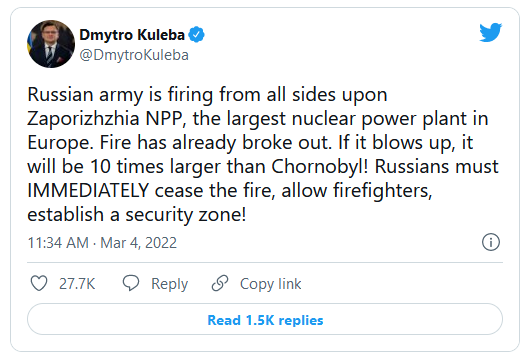Like the tweet with heart icon
This screenshot has height=362, width=529.
click(x=39, y=283)
